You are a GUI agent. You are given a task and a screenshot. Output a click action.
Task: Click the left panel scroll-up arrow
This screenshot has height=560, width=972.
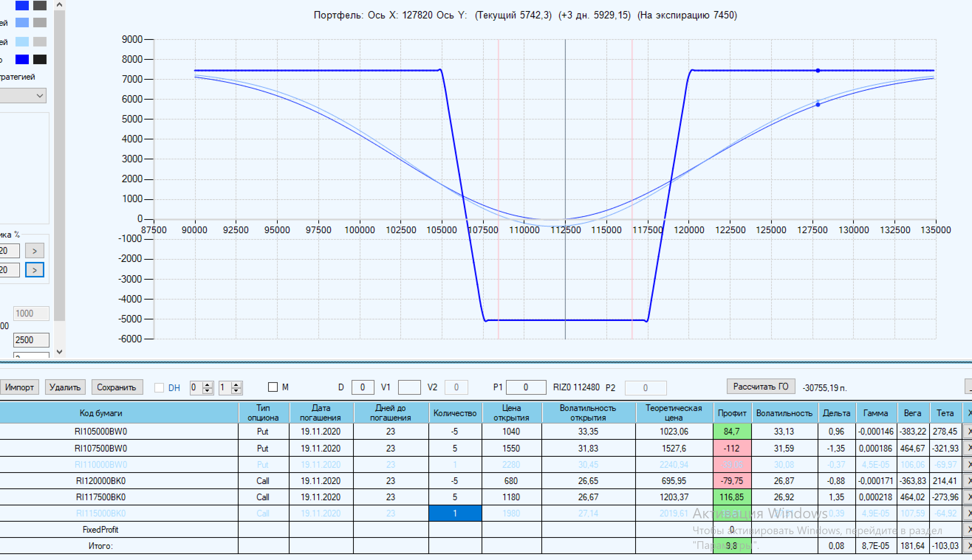[59, 5]
